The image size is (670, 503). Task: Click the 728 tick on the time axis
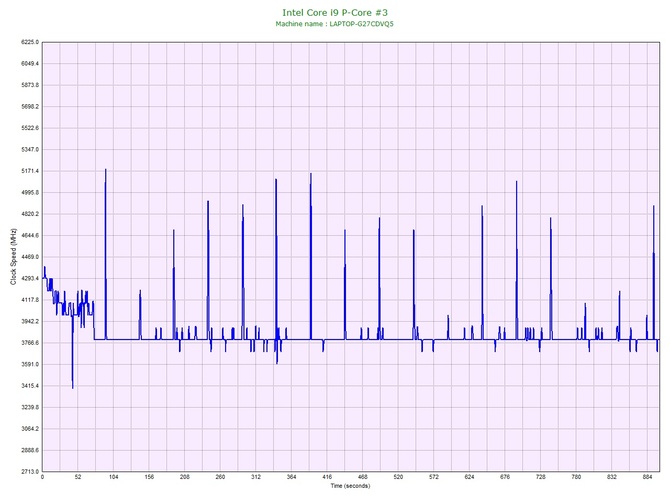click(x=541, y=477)
